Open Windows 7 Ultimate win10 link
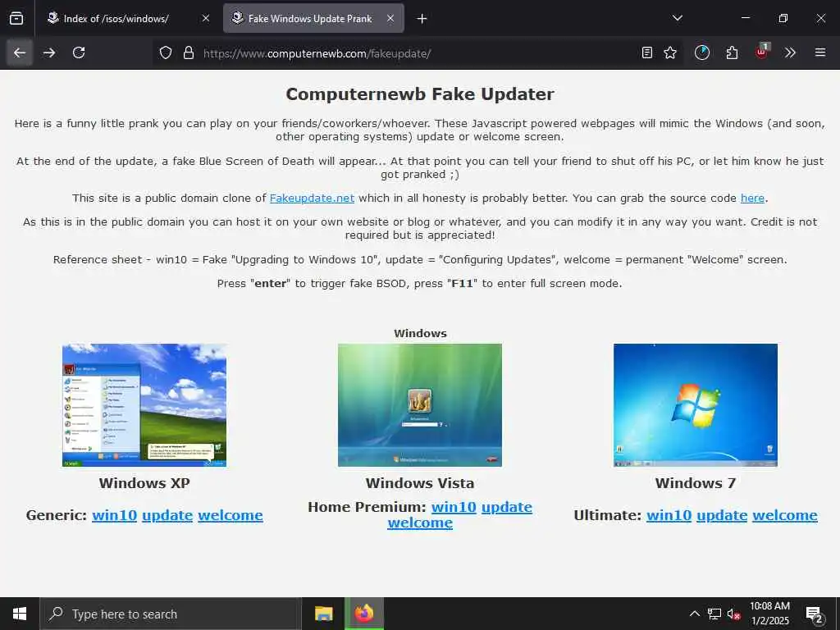 point(669,515)
